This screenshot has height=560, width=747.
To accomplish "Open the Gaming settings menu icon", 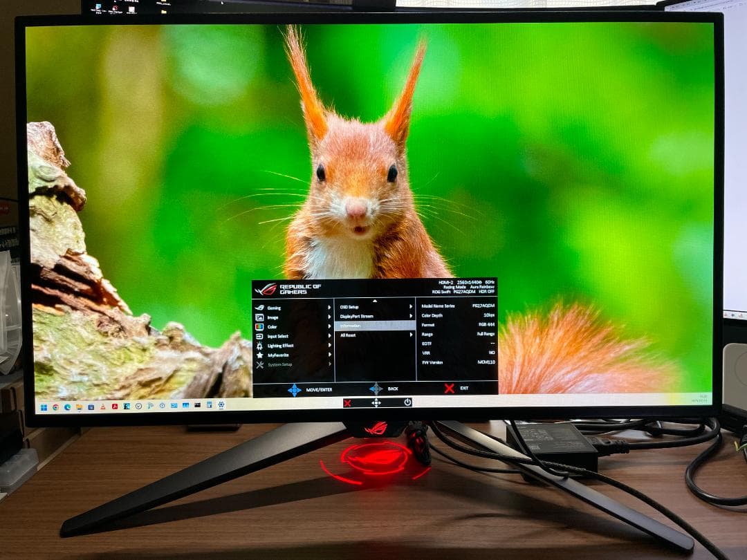I will pos(261,308).
